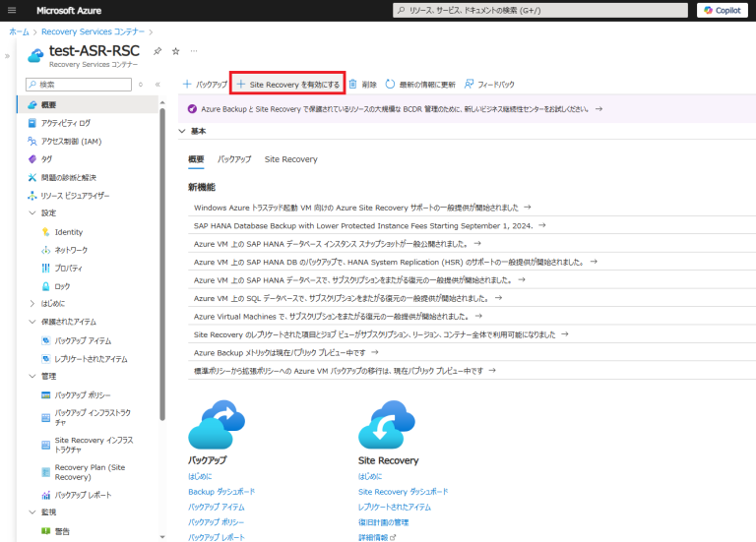Open the Azure portal hamburger menu
Screen dimensions: 756x542
point(14,10)
